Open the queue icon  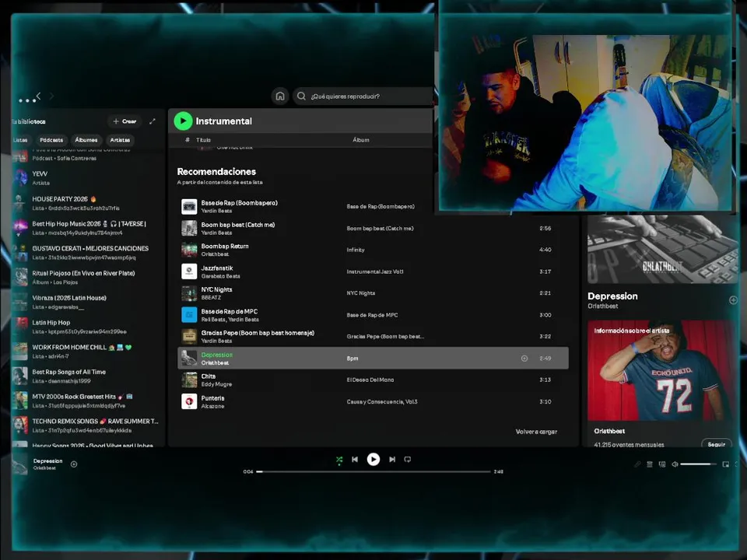point(649,464)
